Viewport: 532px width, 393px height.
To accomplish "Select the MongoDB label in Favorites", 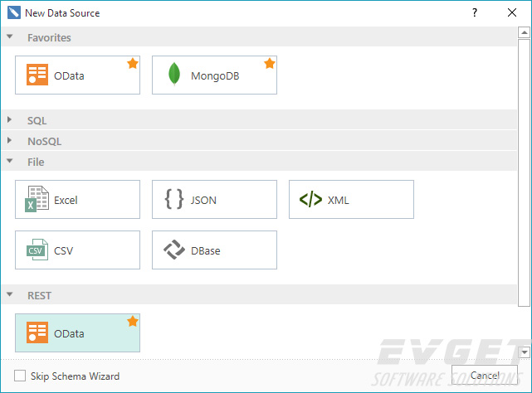I will point(215,76).
